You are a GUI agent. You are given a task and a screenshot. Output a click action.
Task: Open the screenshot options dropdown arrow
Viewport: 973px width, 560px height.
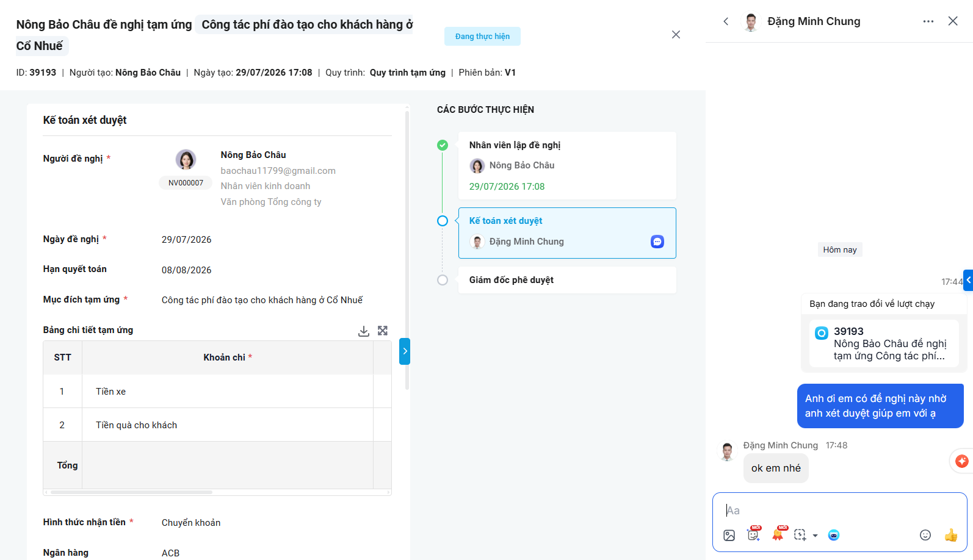click(x=816, y=536)
